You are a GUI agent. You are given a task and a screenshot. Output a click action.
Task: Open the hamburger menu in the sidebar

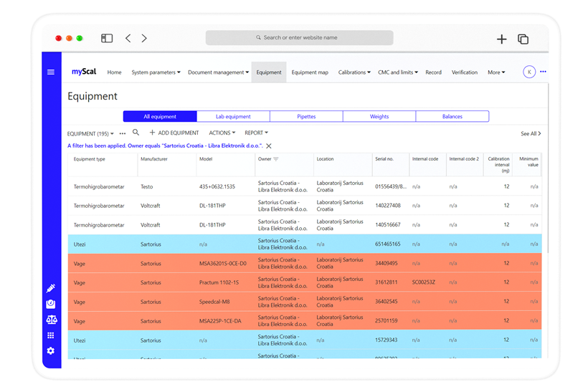pyautogui.click(x=51, y=72)
